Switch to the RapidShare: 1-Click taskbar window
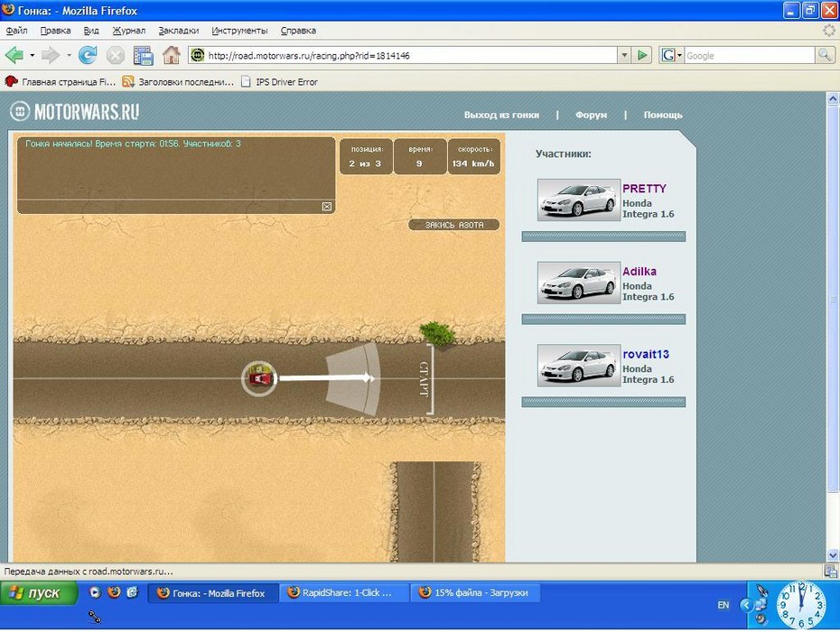This screenshot has width=840, height=632. click(x=343, y=593)
